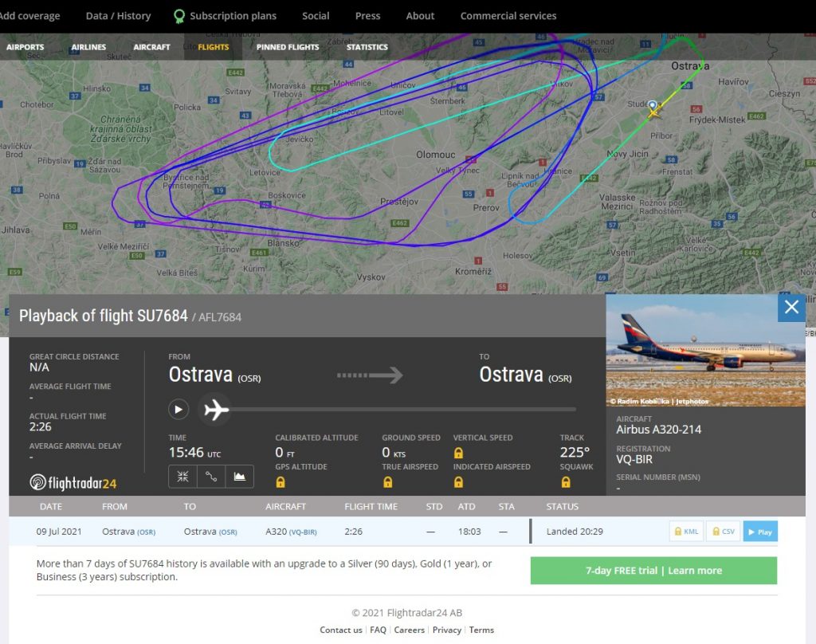Download the KML file for this flight
The image size is (816, 644).
[686, 532]
